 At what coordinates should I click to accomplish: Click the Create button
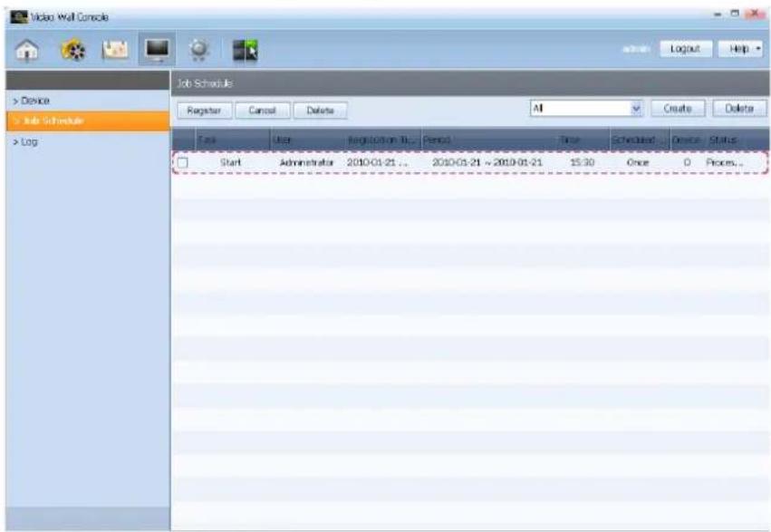(x=678, y=108)
